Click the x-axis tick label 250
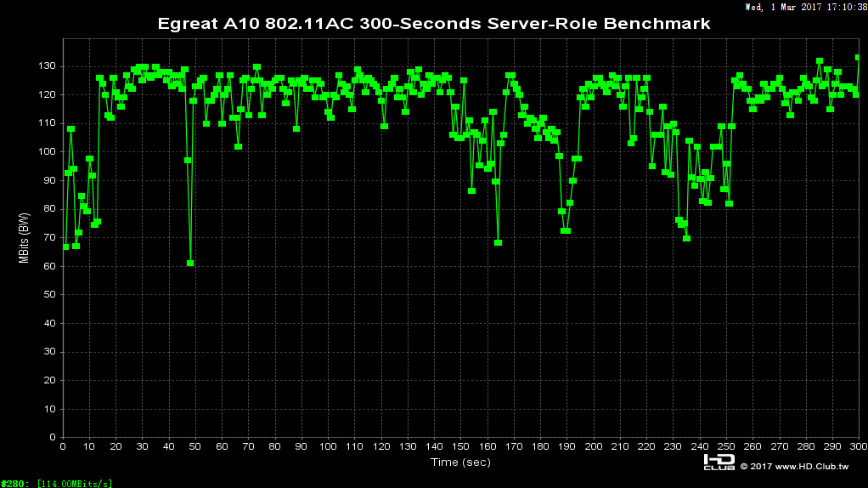Screen dimensions: 868x488 click(x=726, y=446)
